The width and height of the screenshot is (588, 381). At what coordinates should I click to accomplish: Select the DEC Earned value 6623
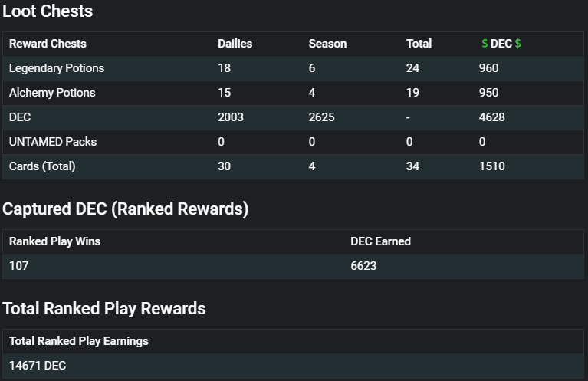coord(363,266)
